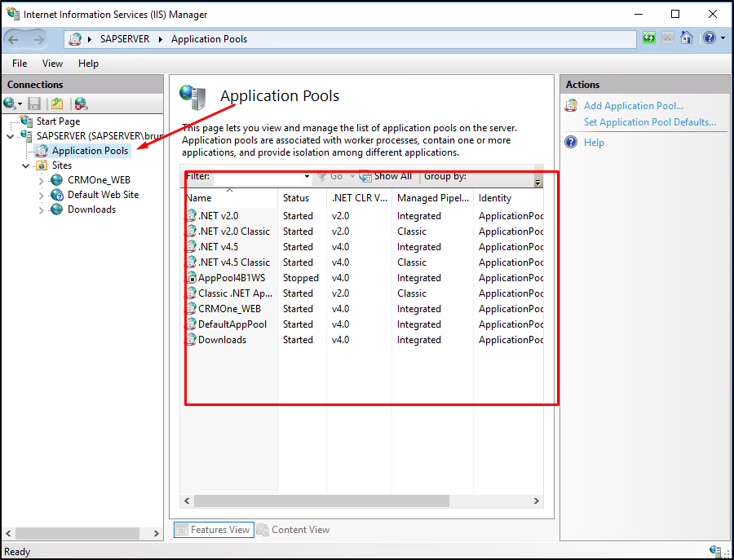Screen dimensions: 734x560
Task: Expand the Default Web Site node
Action: click(42, 196)
